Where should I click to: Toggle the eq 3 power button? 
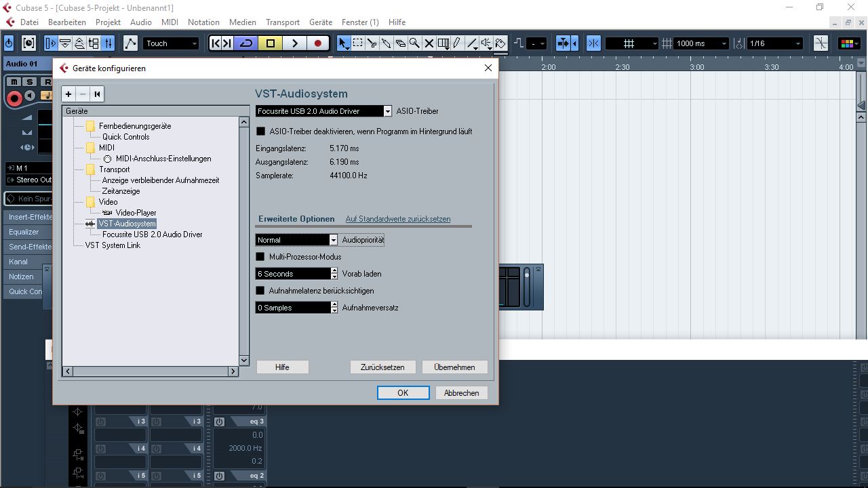(x=219, y=422)
